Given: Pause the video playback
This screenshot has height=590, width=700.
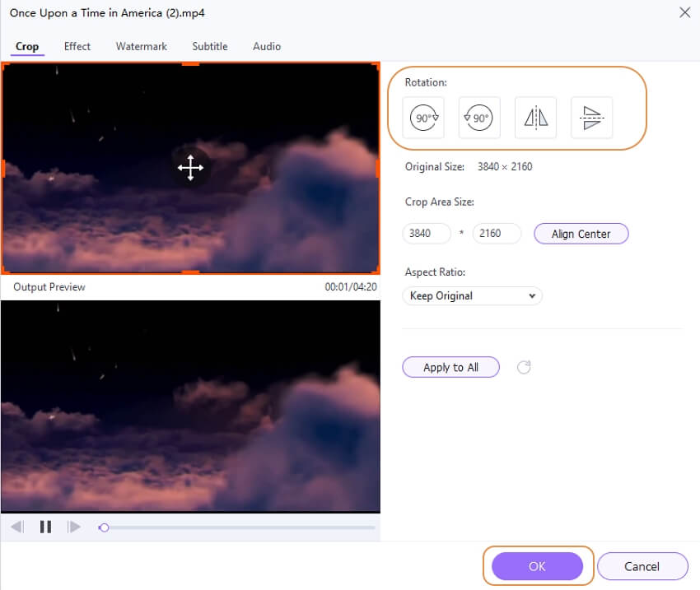Looking at the screenshot, I should click(x=45, y=527).
